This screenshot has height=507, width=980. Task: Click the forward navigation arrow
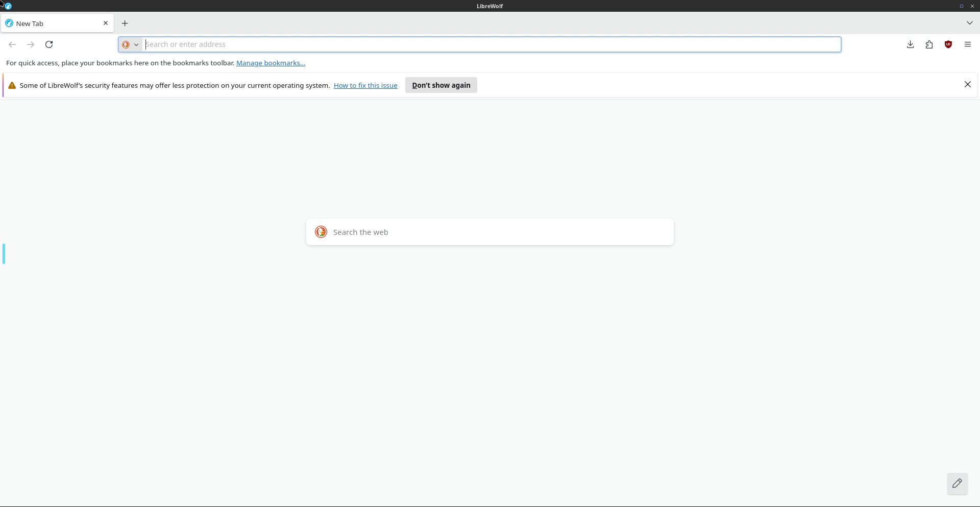coord(31,44)
